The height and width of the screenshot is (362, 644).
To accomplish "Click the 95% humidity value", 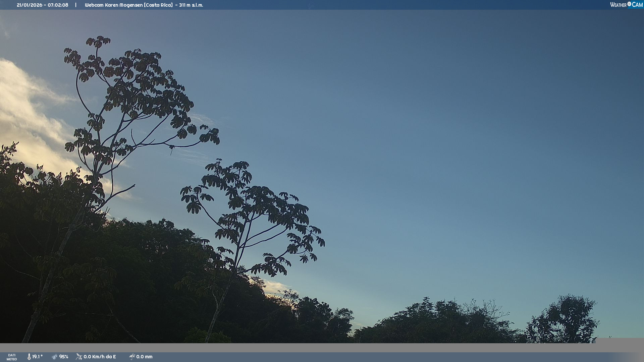I will (x=64, y=357).
